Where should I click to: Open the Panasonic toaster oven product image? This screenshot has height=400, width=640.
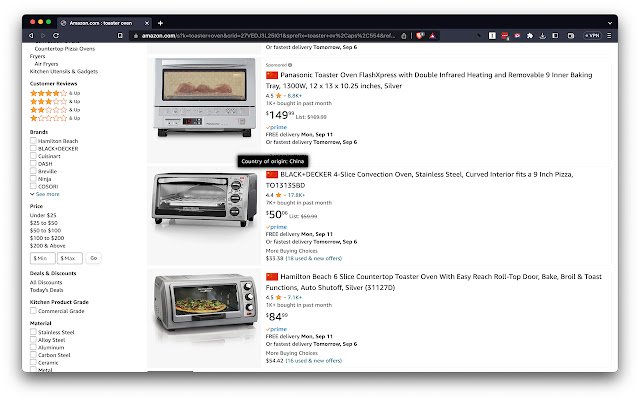click(204, 98)
